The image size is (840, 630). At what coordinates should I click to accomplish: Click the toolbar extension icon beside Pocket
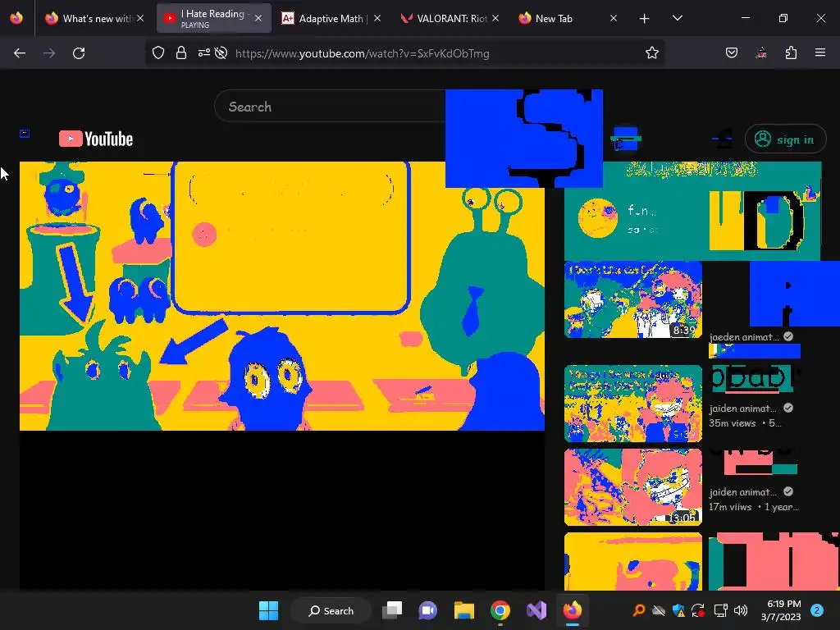(760, 53)
